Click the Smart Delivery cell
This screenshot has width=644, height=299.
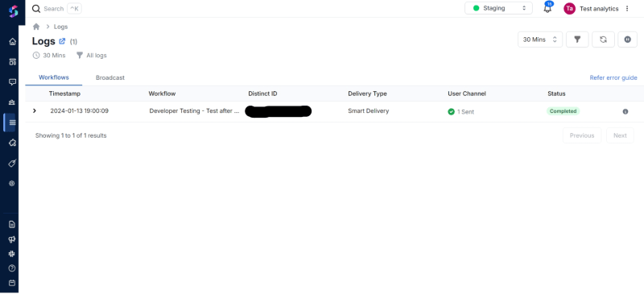(x=369, y=110)
